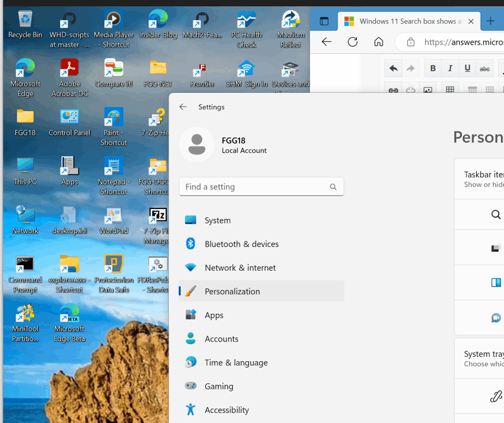Open a new Edge browser tab
The image size is (504, 423).
coord(490,21)
